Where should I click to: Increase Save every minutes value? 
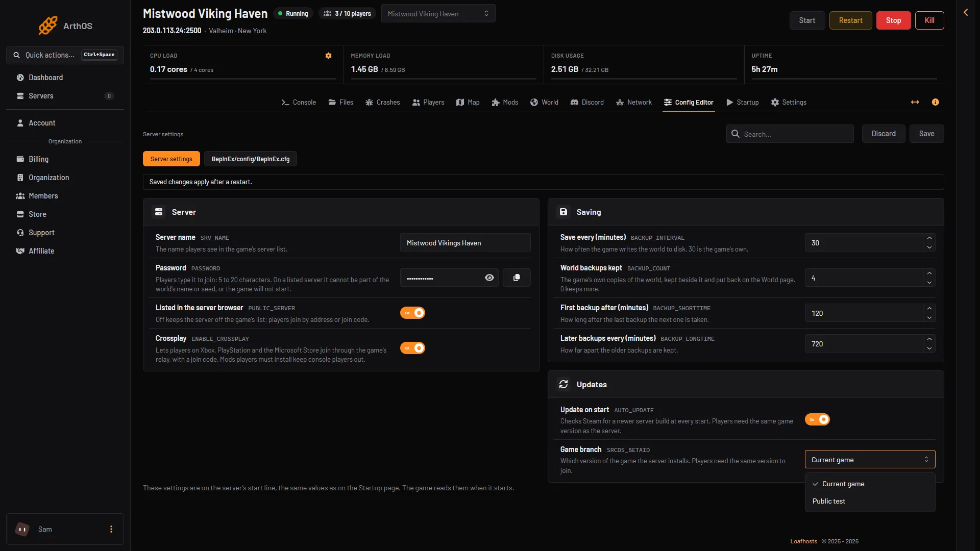pos(929,238)
